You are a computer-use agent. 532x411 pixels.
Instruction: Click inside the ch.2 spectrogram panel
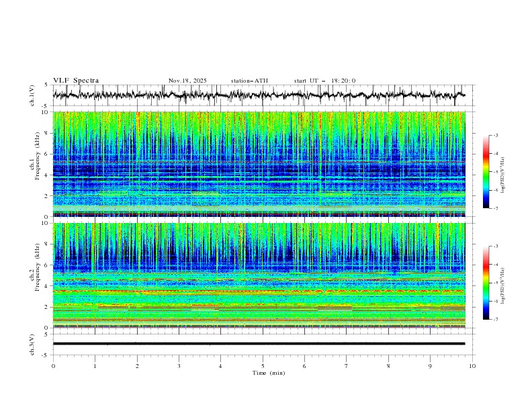point(259,275)
